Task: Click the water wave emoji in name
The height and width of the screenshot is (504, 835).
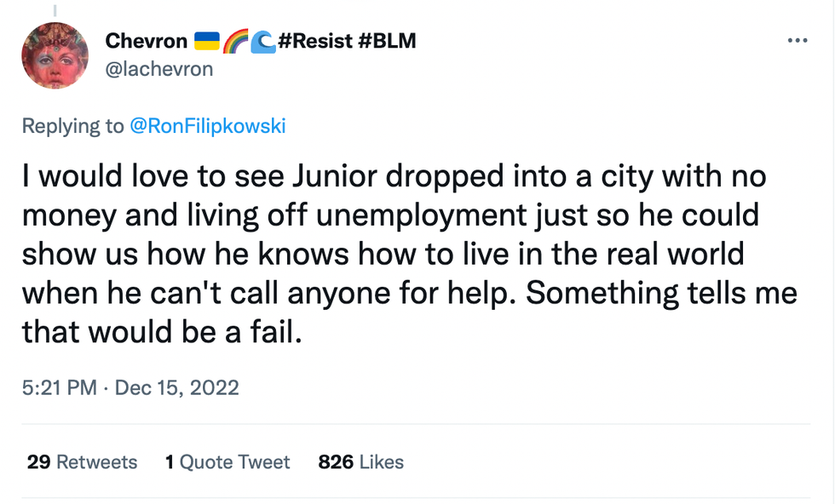Action: pyautogui.click(x=263, y=40)
